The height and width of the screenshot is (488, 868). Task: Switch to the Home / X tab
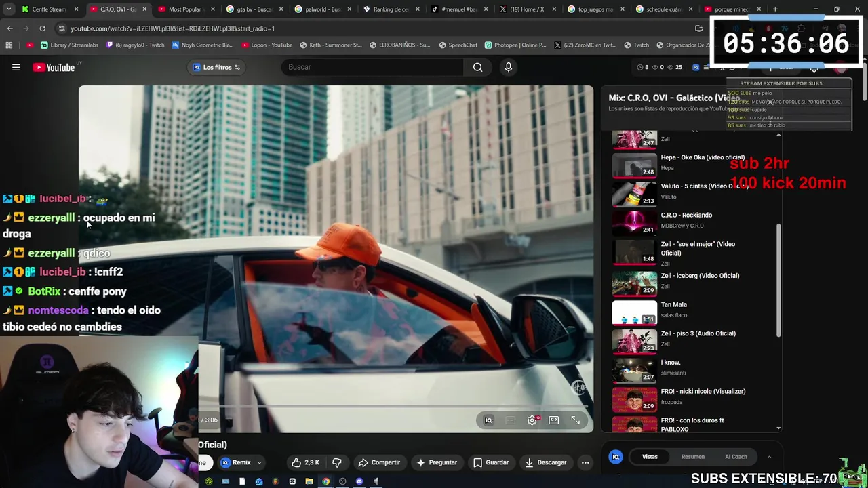pyautogui.click(x=528, y=9)
